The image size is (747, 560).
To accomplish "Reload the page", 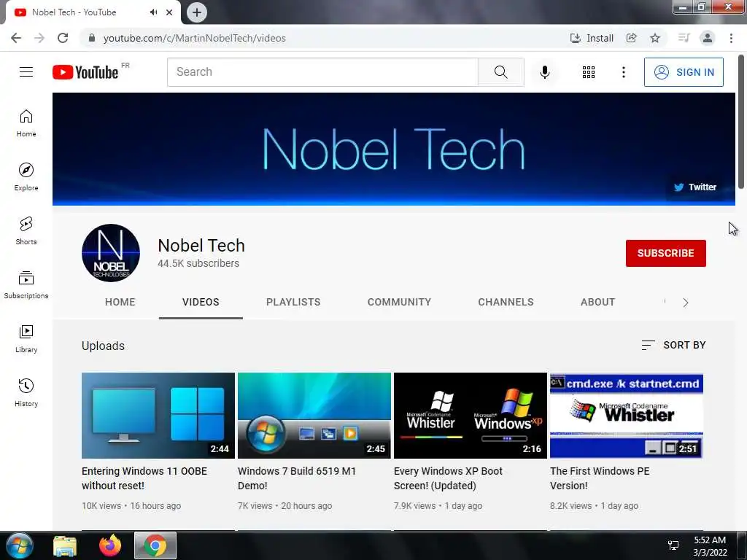I will coord(63,38).
